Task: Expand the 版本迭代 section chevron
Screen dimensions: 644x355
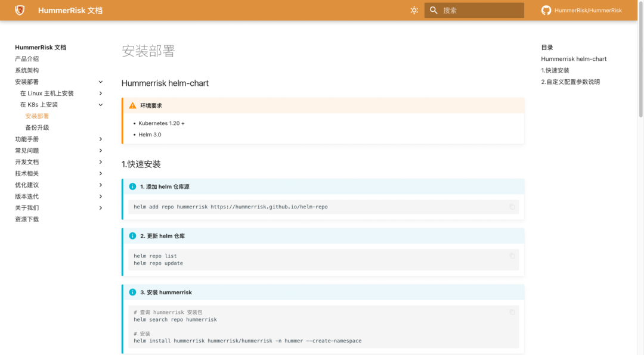Action: click(101, 197)
